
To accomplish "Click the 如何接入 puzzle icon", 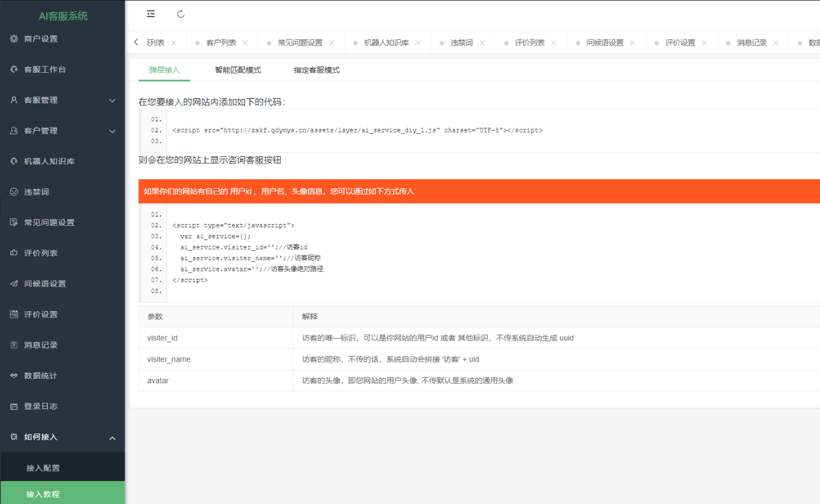I will (14, 437).
